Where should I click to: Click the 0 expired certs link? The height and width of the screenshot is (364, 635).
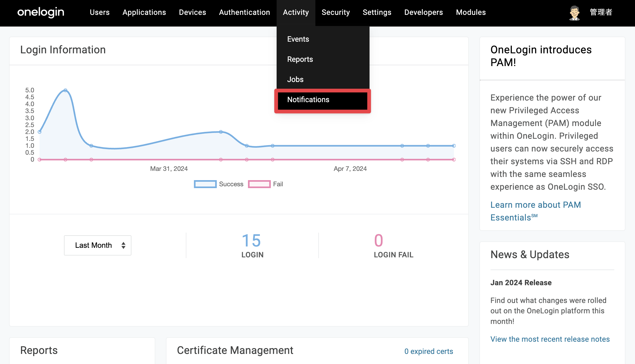click(428, 352)
